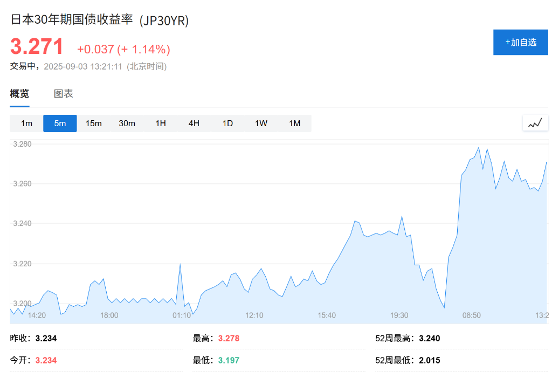Click the 19:30 time axis label
This screenshot has width=552, height=392.
[399, 315]
